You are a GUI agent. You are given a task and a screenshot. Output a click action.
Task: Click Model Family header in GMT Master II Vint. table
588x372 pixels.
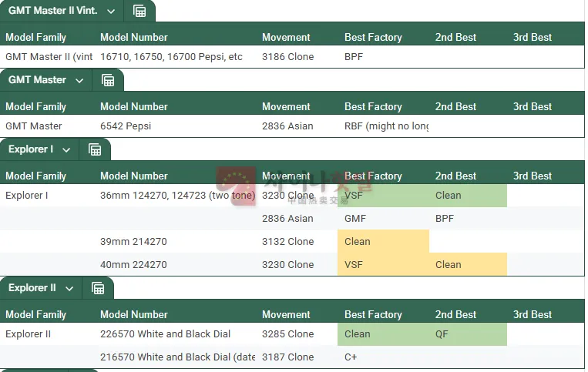tap(35, 38)
